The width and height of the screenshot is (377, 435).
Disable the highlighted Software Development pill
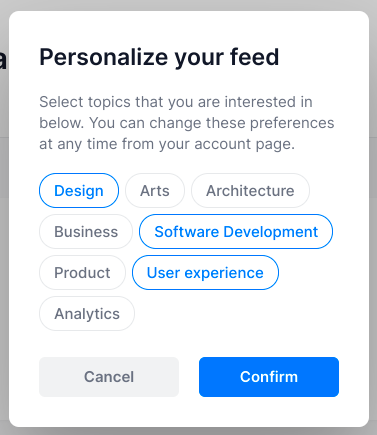tap(236, 232)
